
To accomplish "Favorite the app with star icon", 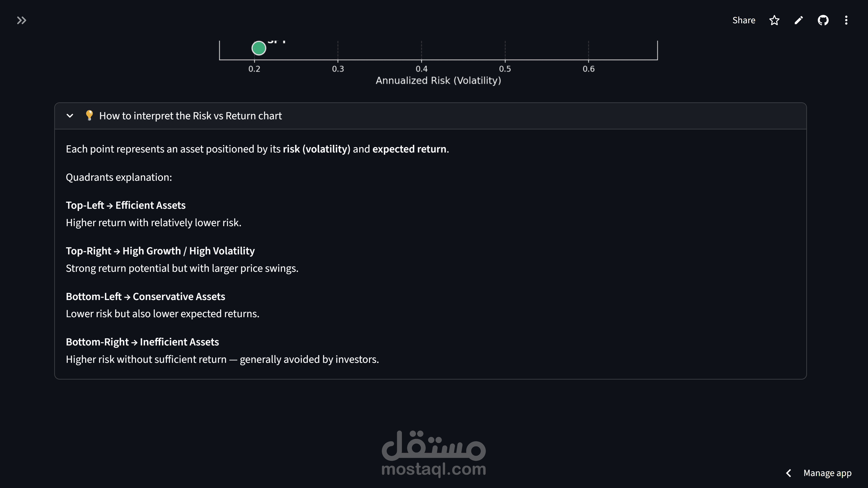I will [774, 21].
